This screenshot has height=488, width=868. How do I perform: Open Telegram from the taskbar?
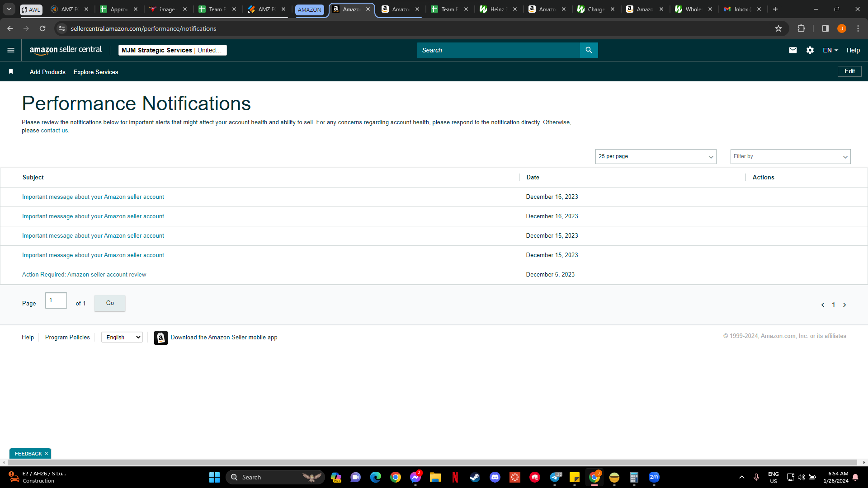pyautogui.click(x=555, y=477)
